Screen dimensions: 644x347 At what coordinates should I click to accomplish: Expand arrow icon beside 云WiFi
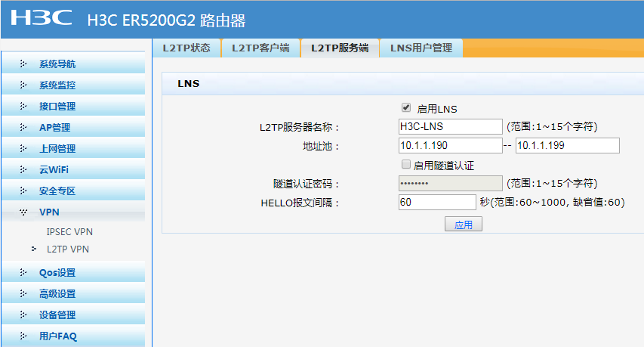23,169
